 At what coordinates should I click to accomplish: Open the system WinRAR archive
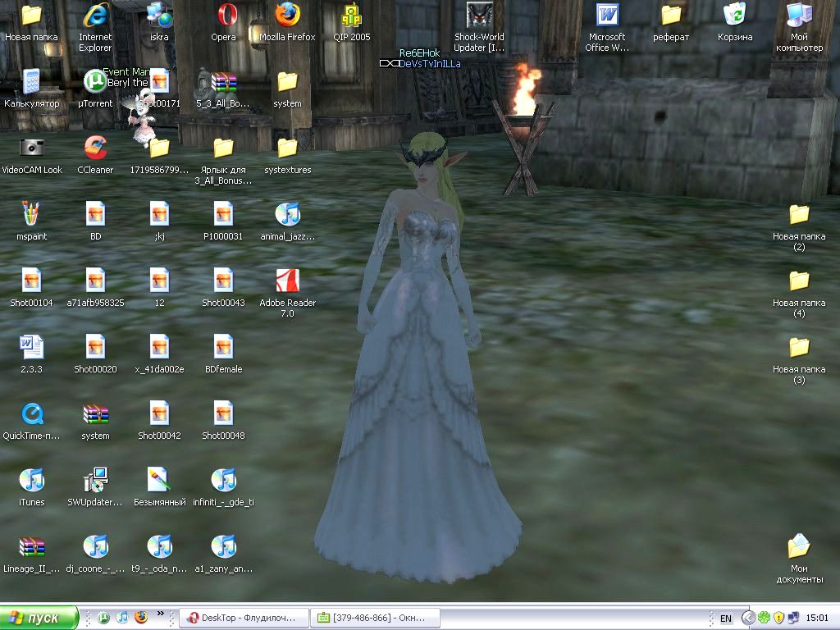point(95,414)
